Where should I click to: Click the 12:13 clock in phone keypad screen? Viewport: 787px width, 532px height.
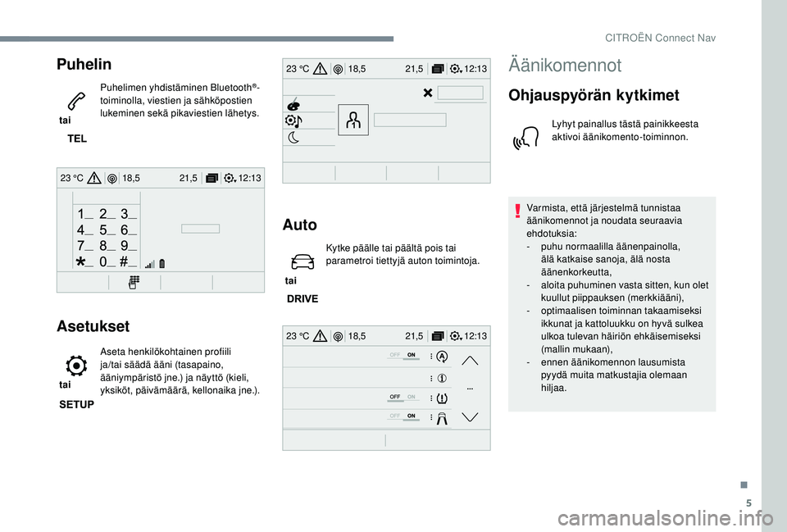point(250,178)
